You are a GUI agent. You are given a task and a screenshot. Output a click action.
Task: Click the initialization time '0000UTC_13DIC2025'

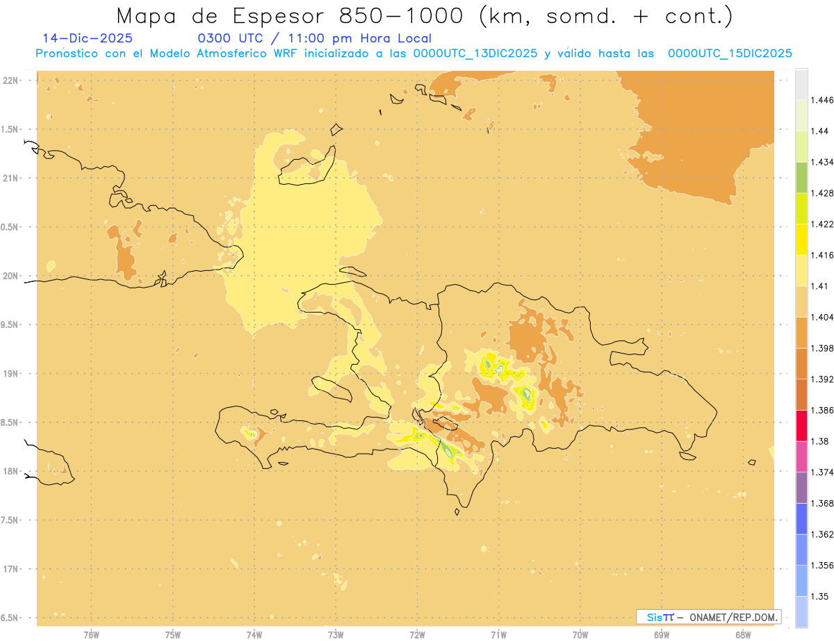tap(475, 53)
